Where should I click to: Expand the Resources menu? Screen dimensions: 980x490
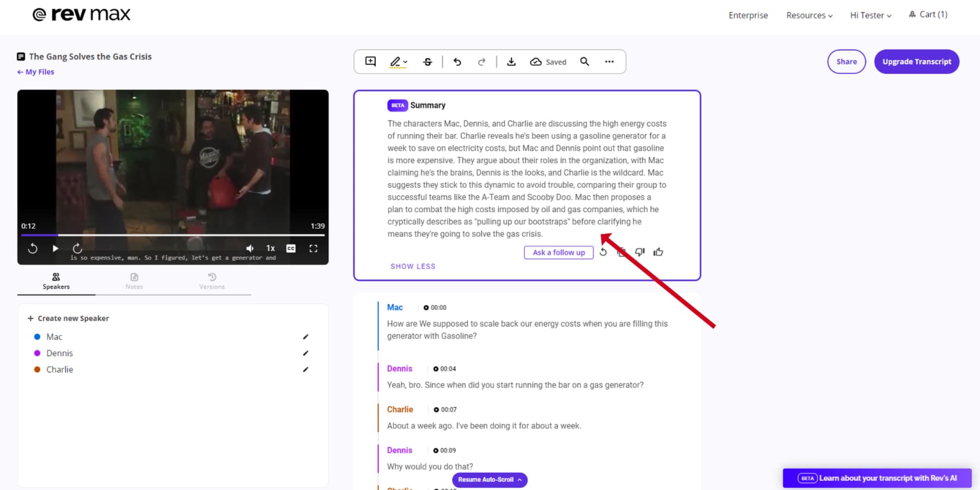click(809, 15)
